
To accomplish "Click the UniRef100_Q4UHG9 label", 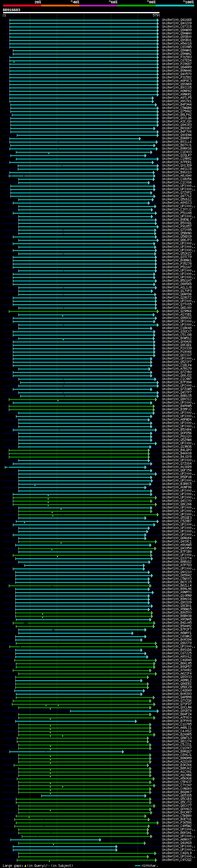I will click(x=177, y=843).
